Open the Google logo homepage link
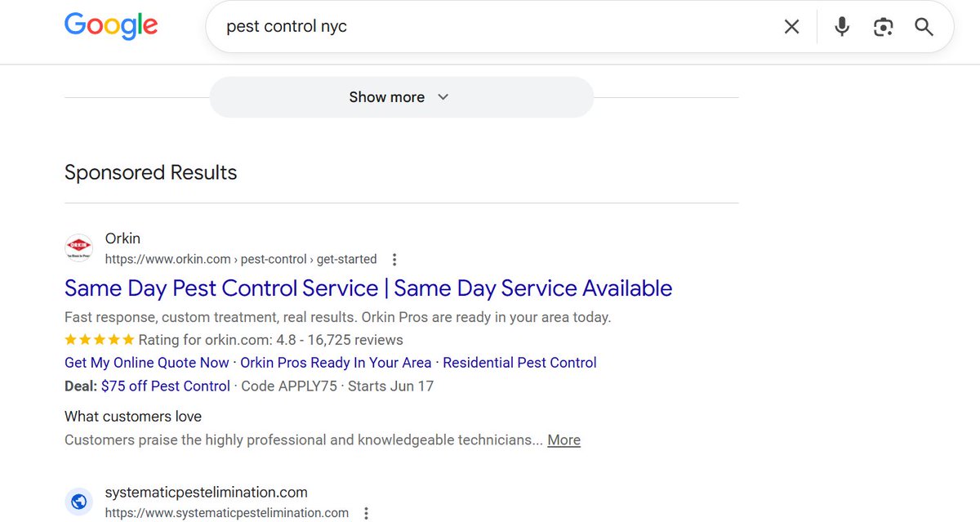Screen dimensions: 980x522 click(111, 25)
